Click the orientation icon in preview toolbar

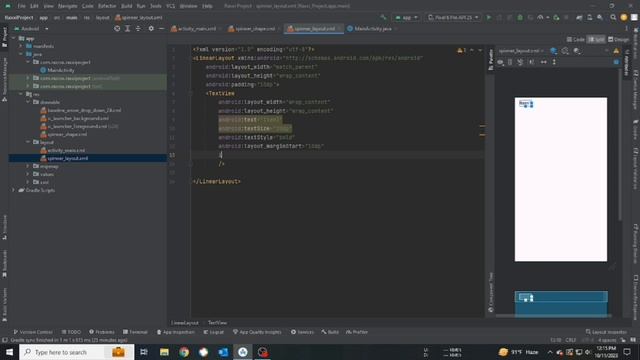tap(565, 51)
